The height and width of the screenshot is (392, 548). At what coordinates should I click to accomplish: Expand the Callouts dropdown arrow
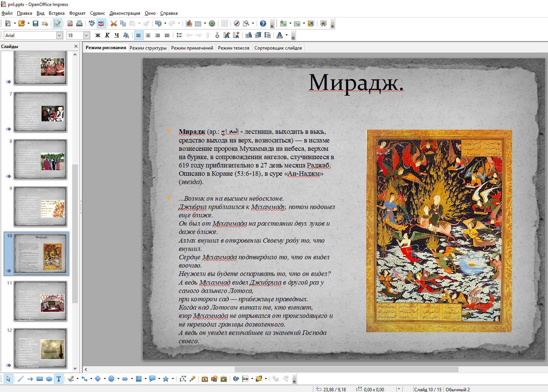pyautogui.click(x=159, y=379)
